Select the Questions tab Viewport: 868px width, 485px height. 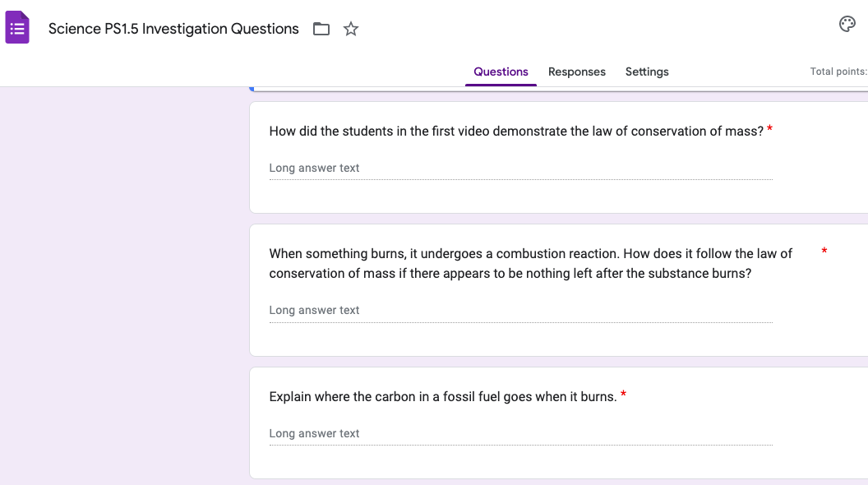click(501, 72)
